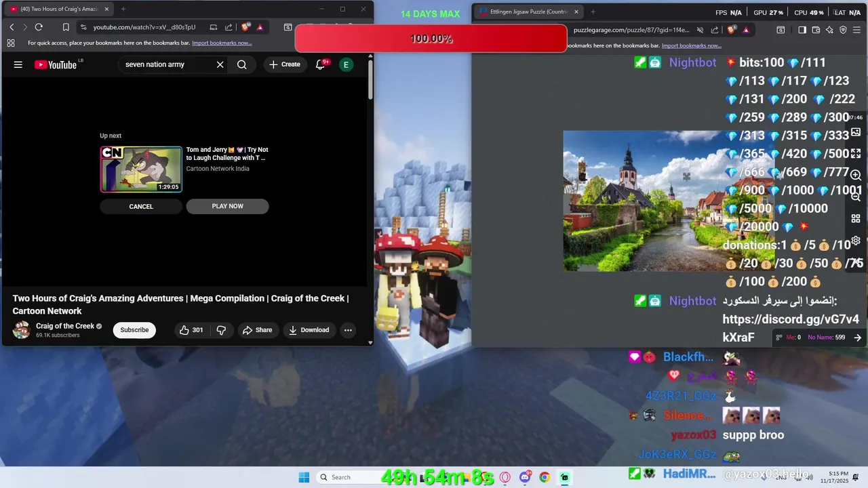Screen dimensions: 868x488
Task: Open the Windows Start button
Action: click(304, 477)
